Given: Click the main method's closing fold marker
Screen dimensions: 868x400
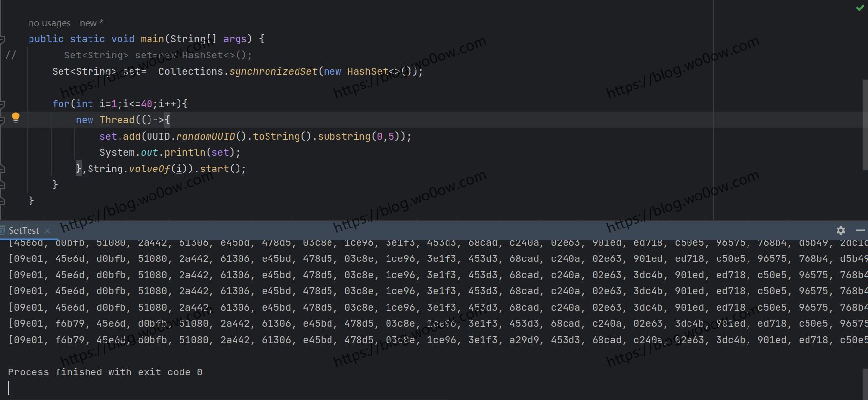Looking at the screenshot, I should (x=2, y=200).
